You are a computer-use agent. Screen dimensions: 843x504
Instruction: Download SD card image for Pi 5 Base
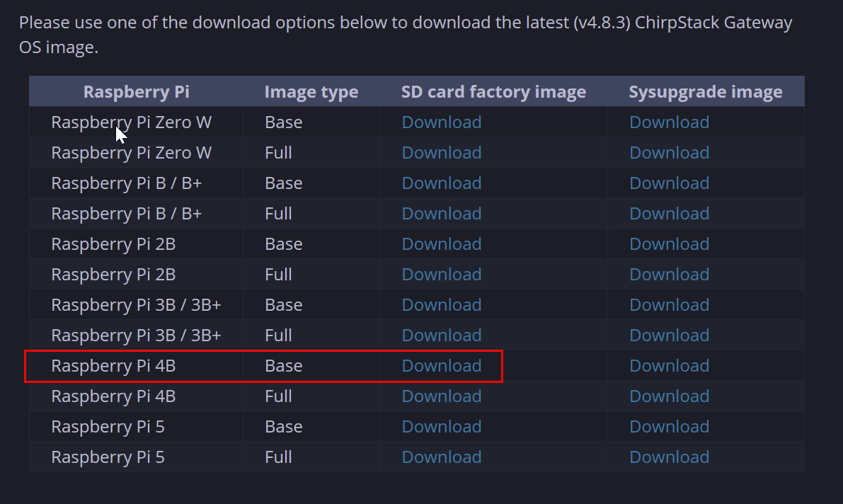point(441,427)
